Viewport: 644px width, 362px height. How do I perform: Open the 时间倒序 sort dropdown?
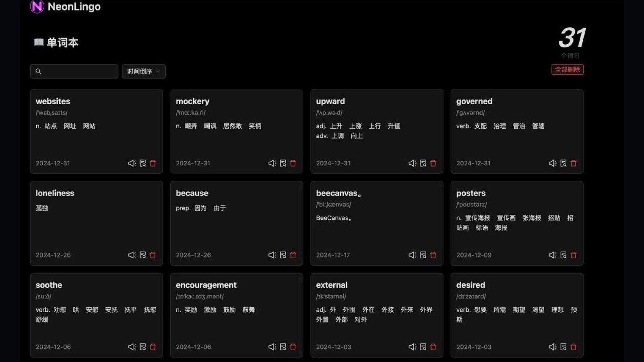click(144, 71)
